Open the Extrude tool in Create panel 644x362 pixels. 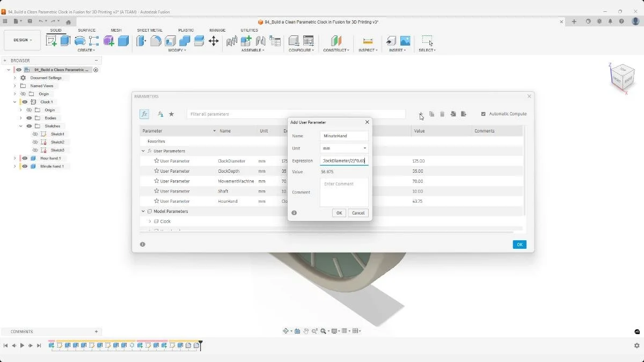pos(64,41)
